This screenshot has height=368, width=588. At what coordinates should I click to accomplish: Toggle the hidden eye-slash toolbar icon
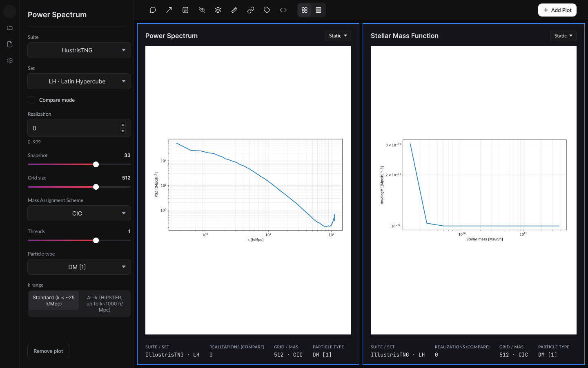click(202, 10)
